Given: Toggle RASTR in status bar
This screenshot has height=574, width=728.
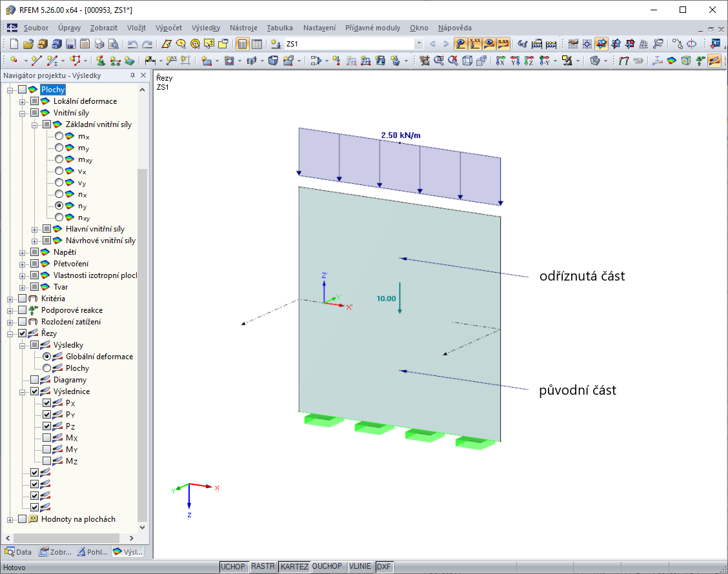Looking at the screenshot, I should 263,566.
